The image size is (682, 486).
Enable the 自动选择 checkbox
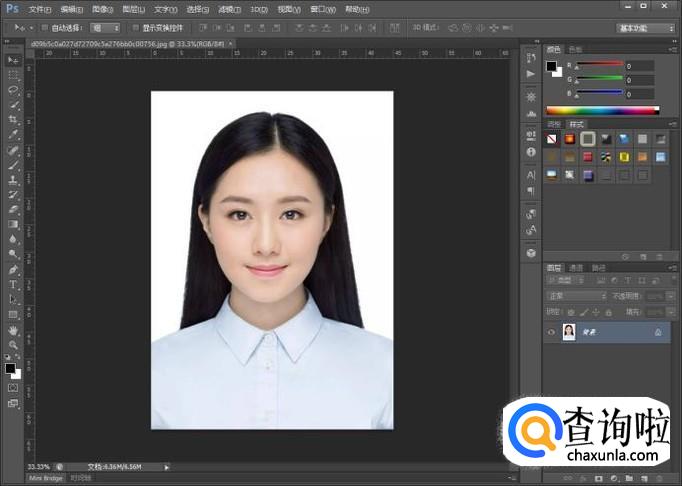tap(44, 28)
